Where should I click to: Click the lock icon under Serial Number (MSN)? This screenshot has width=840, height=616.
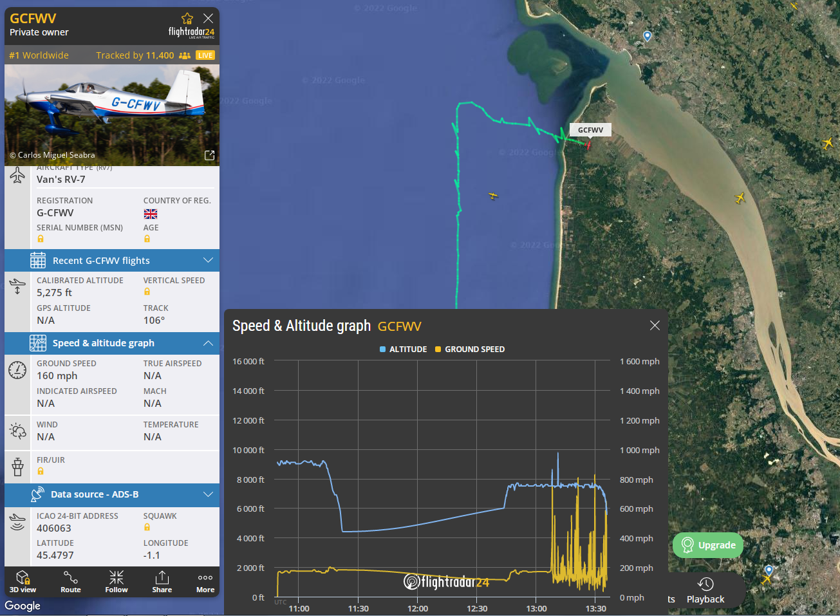tap(41, 239)
